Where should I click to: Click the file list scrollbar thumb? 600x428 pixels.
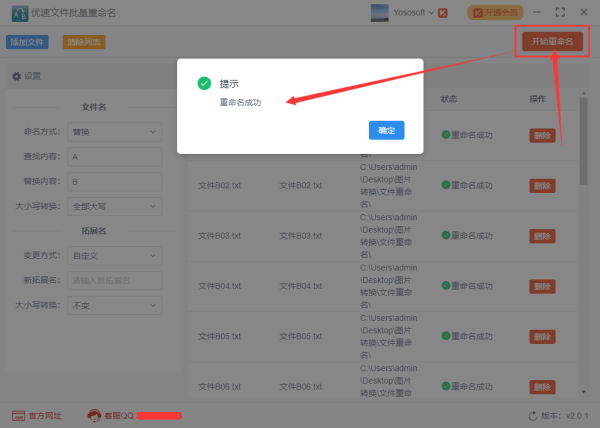584,141
